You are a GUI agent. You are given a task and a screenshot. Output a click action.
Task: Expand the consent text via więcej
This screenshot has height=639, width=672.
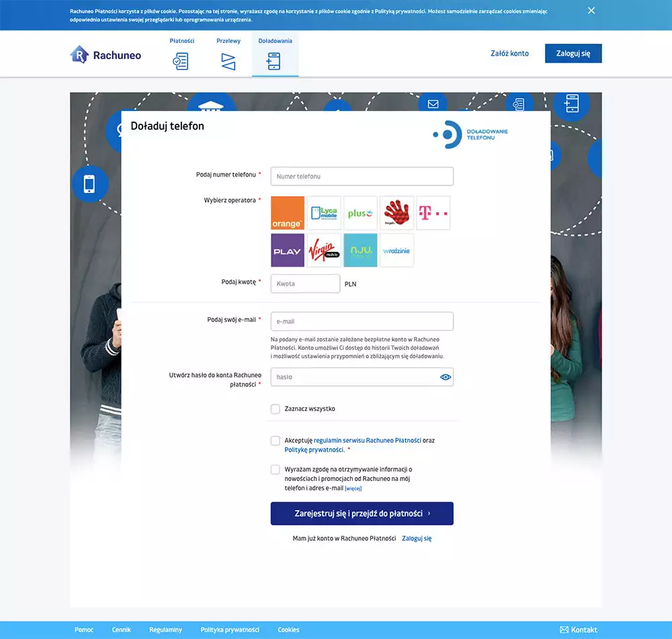point(353,488)
